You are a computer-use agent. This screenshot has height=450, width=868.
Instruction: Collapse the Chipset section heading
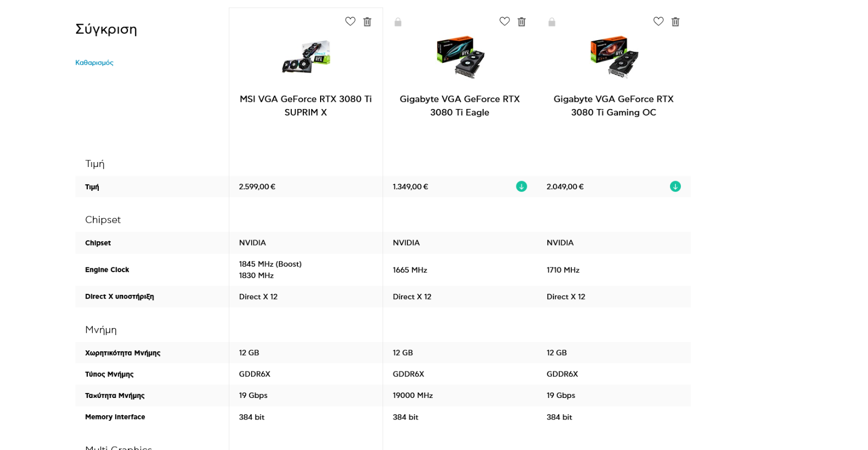click(x=103, y=220)
